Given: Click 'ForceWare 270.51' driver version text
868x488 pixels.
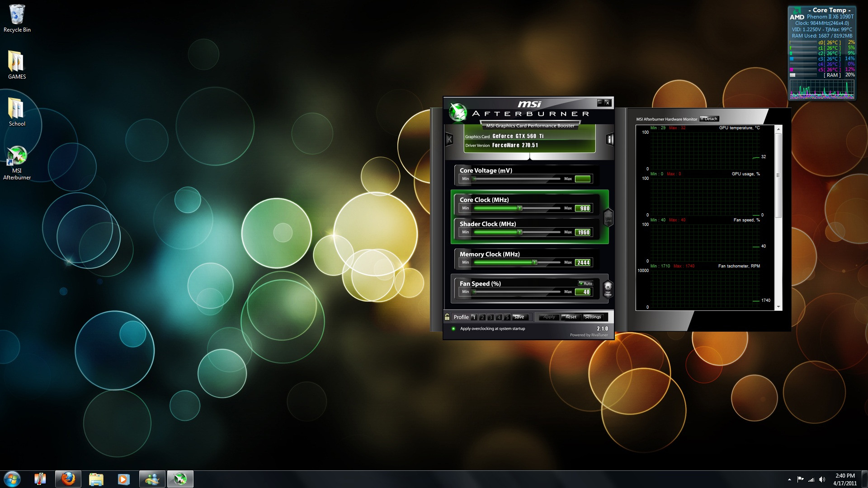Looking at the screenshot, I should pyautogui.click(x=515, y=145).
